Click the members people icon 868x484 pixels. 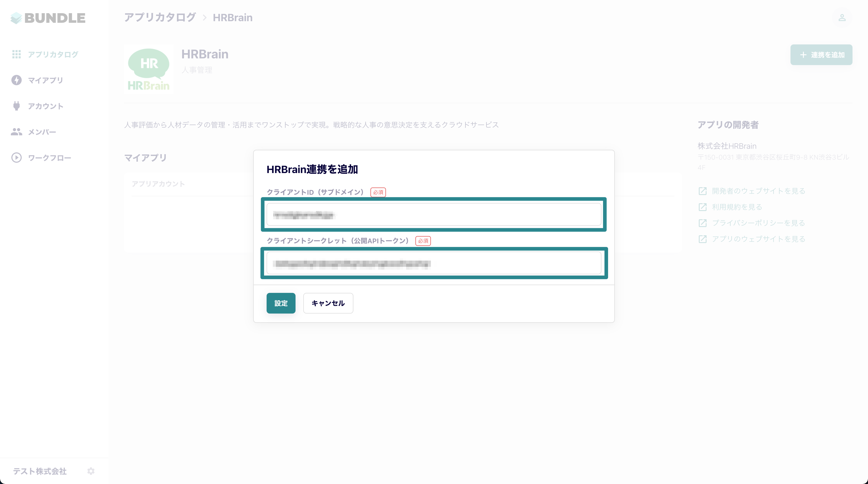point(17,132)
